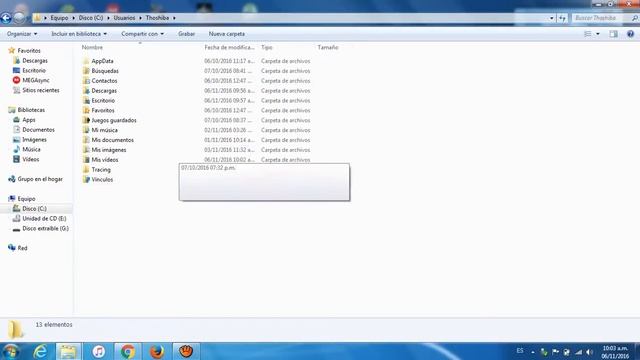Open the Help button in toolbar

pos(630,34)
